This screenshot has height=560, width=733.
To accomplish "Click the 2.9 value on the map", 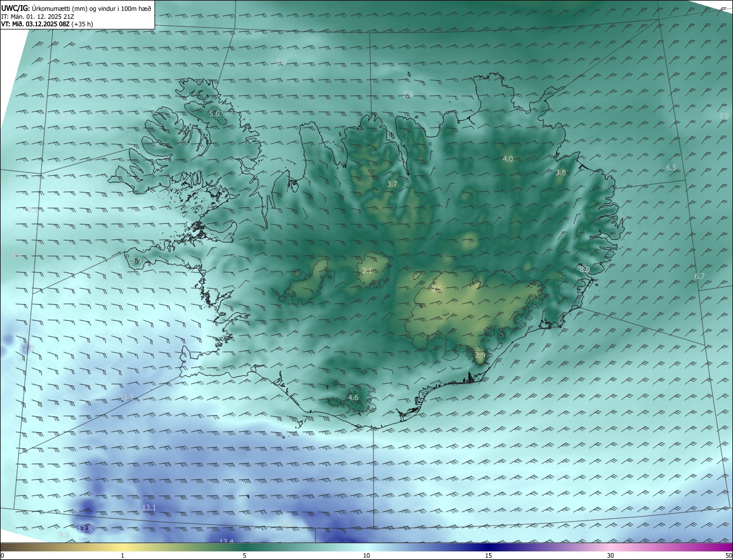I will 480,356.
